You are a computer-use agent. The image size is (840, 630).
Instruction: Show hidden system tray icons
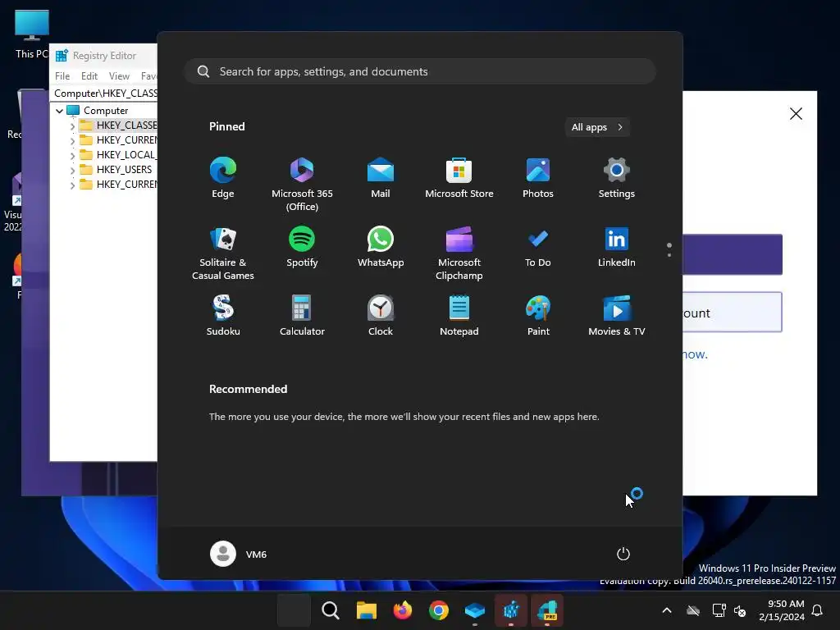[x=666, y=610]
